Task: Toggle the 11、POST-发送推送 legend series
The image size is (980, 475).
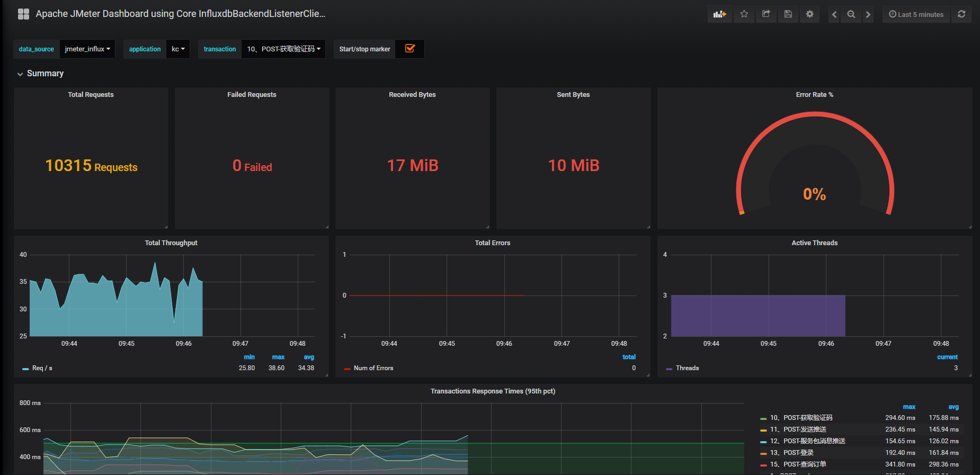Action: pyautogui.click(x=798, y=429)
